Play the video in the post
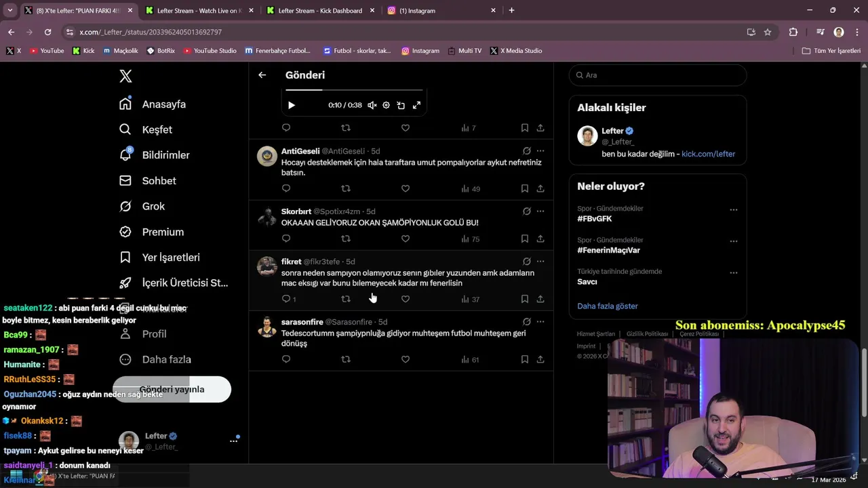Screen dimensions: 868x488 [292, 105]
